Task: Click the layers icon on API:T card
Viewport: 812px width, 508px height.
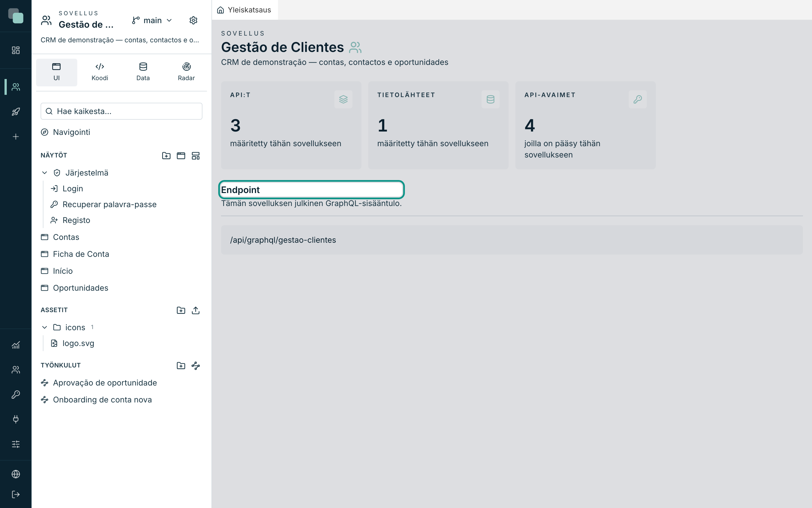Action: (x=343, y=99)
